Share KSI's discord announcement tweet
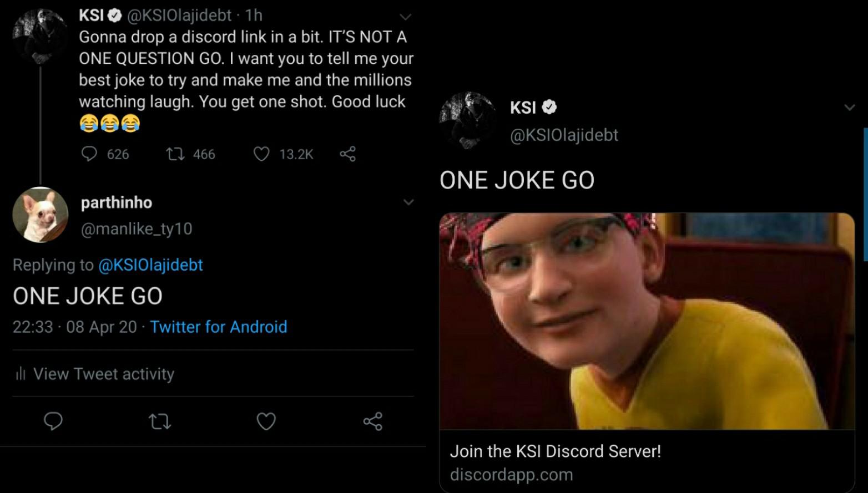The height and width of the screenshot is (493, 868). click(348, 154)
